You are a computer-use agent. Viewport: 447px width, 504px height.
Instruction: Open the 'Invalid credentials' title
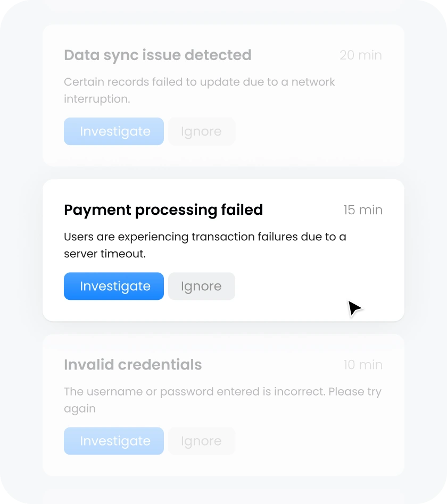(133, 365)
